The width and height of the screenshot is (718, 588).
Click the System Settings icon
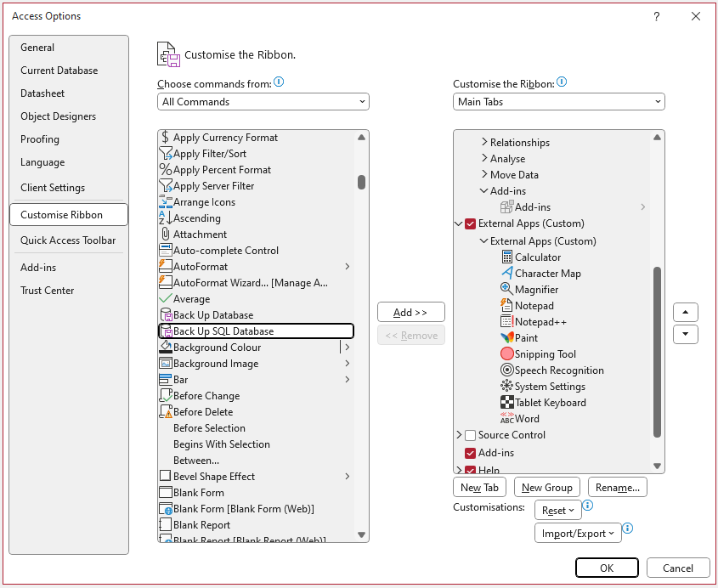click(x=506, y=386)
